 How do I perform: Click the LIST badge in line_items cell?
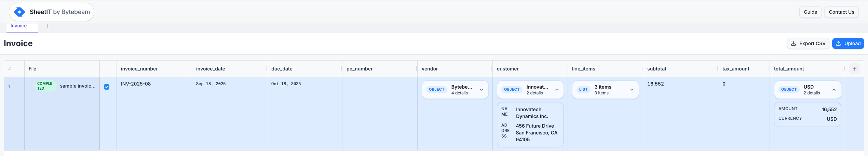(x=583, y=89)
